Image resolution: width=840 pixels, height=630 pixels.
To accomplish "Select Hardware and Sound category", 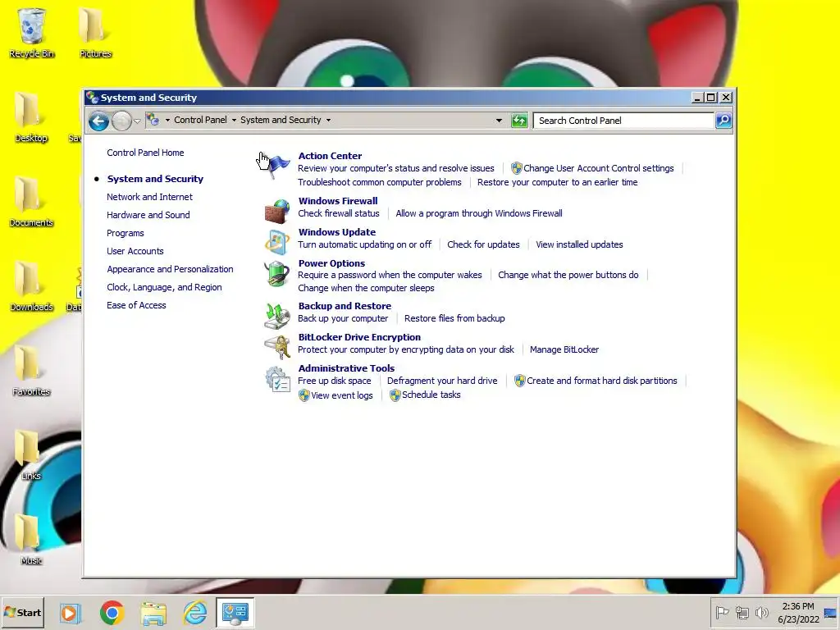I will 148,215.
